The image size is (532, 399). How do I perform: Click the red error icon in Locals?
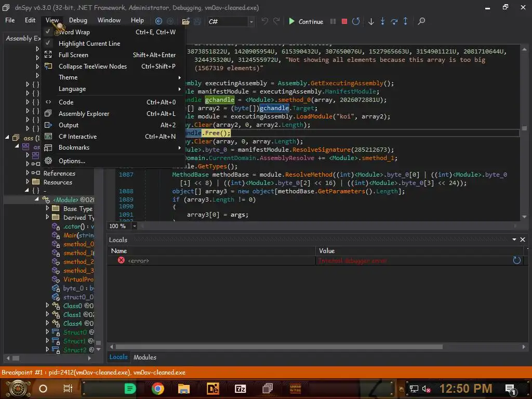point(121,260)
